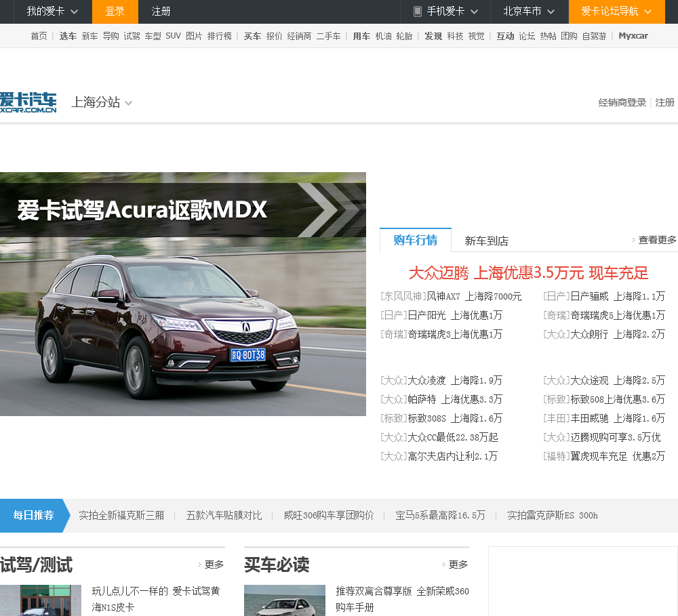Open 翼虎现车充足 优惠2万 link
The height and width of the screenshot is (616, 678).
[x=618, y=457]
